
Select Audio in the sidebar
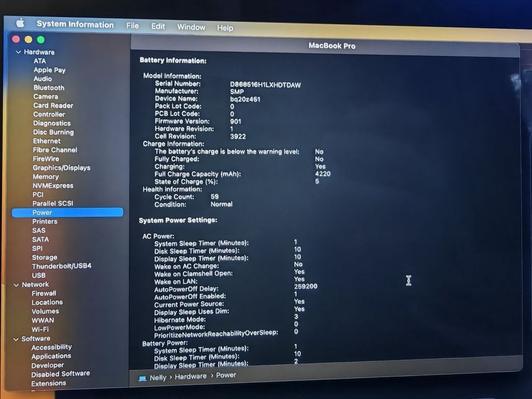coord(42,79)
